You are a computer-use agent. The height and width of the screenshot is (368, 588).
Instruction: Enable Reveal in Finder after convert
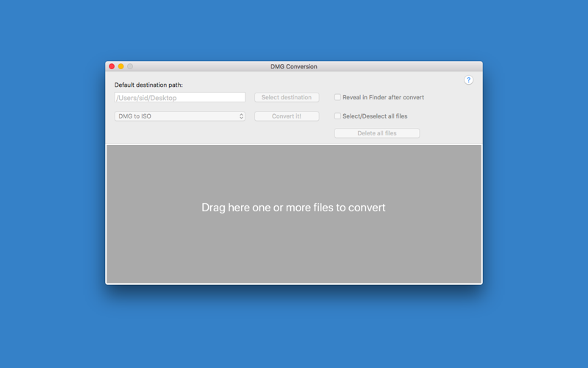337,97
